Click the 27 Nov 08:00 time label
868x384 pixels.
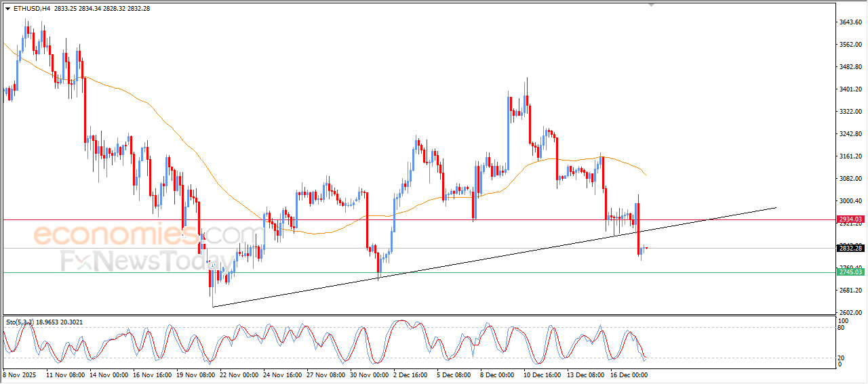326,374
